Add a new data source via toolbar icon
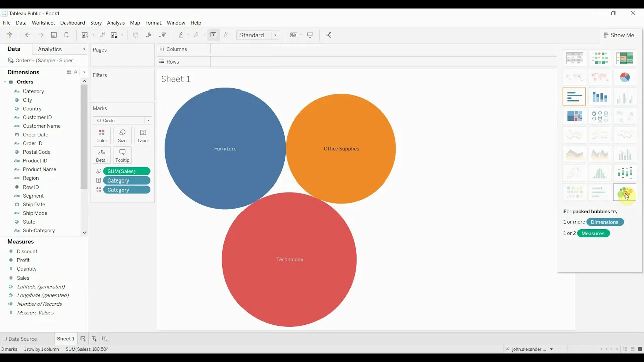Image resolution: width=644 pixels, height=362 pixels. coord(67,35)
